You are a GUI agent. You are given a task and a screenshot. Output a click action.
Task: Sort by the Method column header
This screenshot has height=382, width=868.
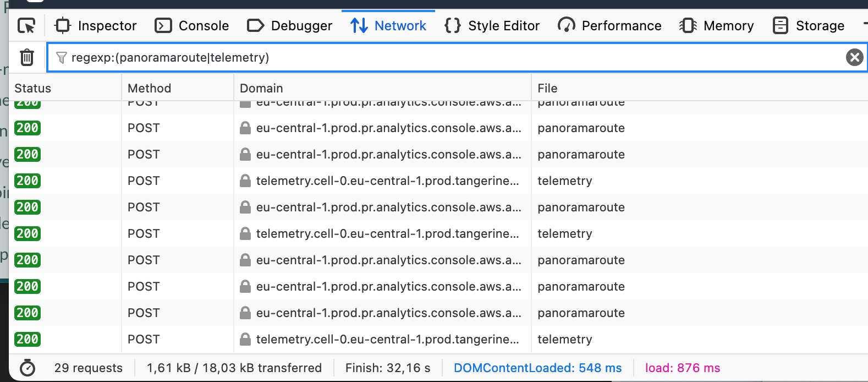[x=178, y=88]
